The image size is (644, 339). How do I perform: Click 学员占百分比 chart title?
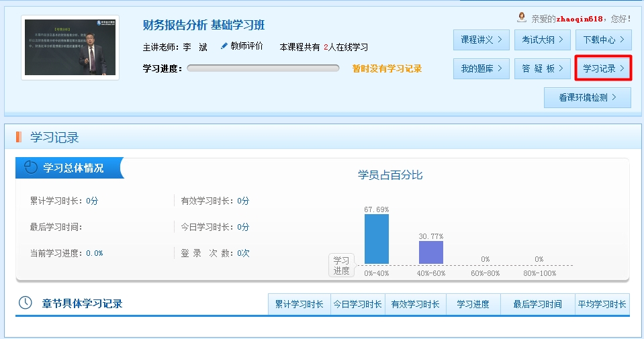coord(390,175)
